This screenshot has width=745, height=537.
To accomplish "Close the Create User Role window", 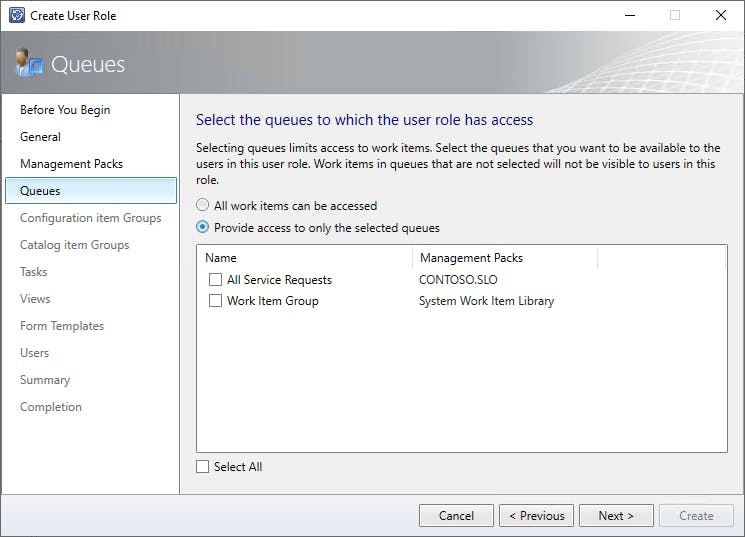I will coord(720,15).
